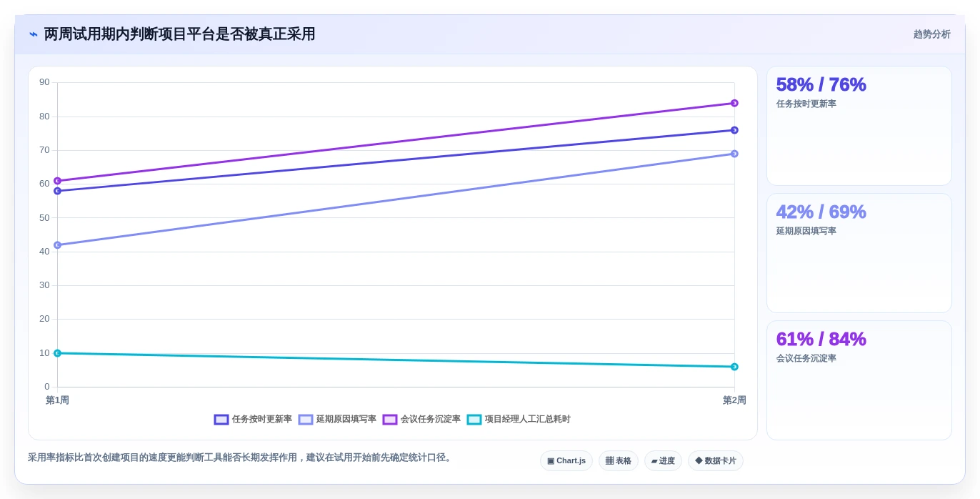Click the 进度 tag button

663,460
